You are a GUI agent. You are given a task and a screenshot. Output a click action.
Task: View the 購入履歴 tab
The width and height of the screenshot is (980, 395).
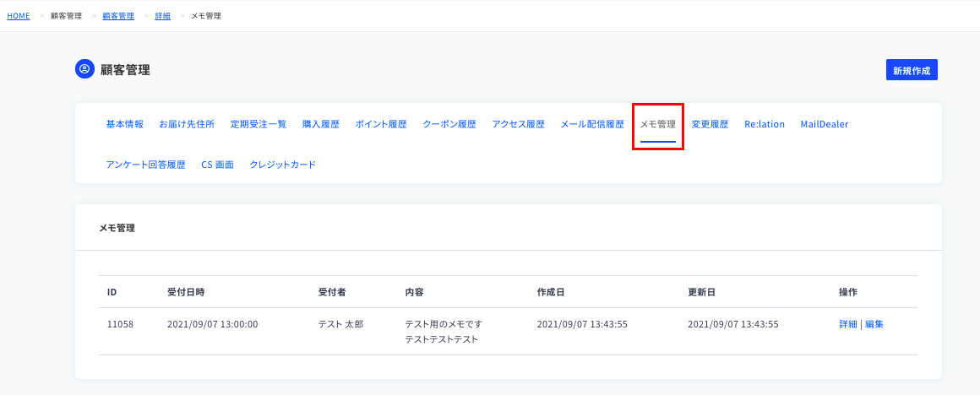pos(321,124)
